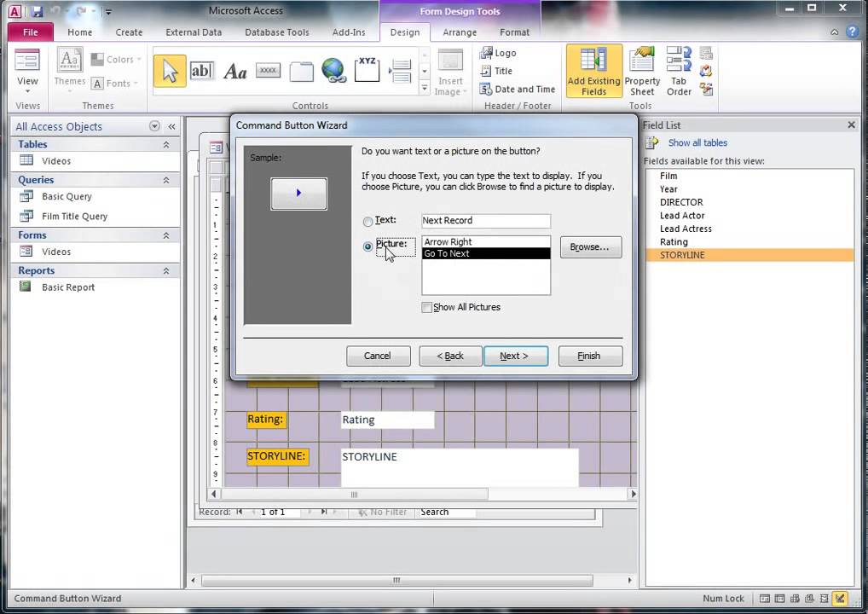Select Go To Next in picture list
868x614 pixels.
point(485,253)
